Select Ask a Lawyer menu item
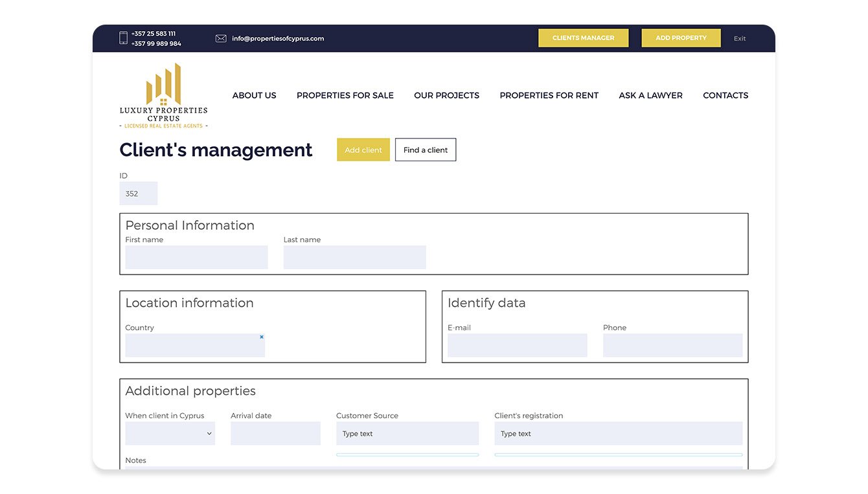Image resolution: width=868 pixels, height=494 pixels. [650, 95]
